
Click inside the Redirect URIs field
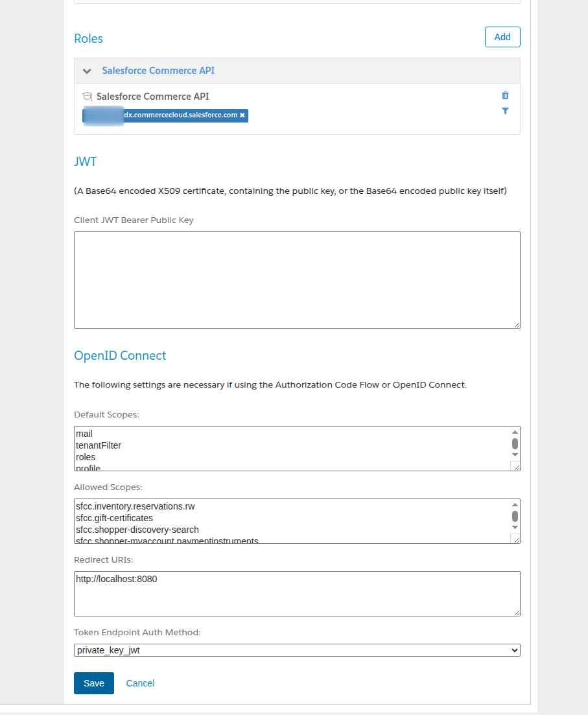point(297,592)
